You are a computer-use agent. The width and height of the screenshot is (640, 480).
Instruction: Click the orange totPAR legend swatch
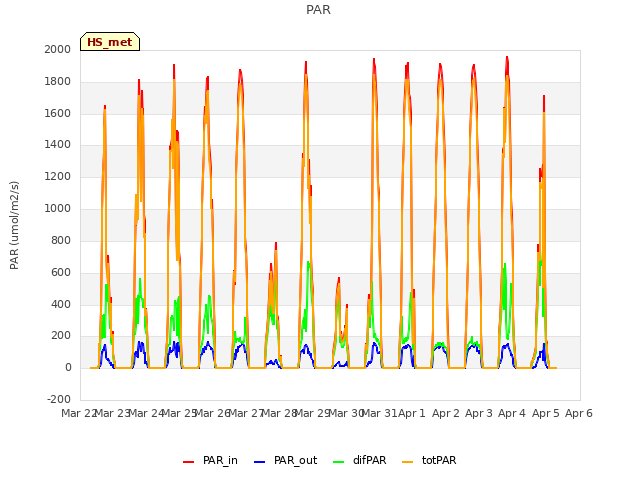pyautogui.click(x=407, y=462)
